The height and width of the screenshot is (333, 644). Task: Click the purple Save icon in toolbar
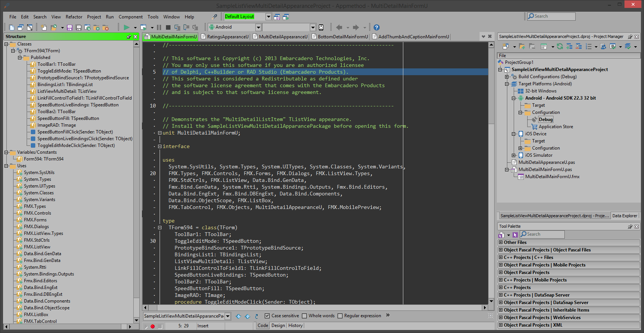(69, 27)
